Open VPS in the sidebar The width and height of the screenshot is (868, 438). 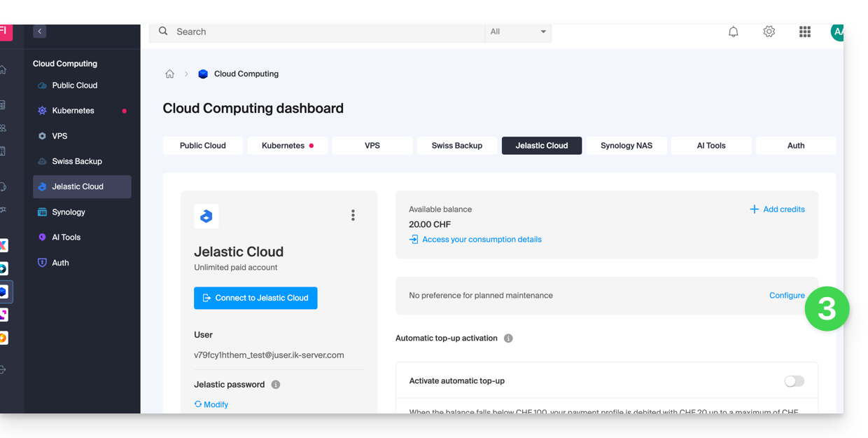[82, 136]
